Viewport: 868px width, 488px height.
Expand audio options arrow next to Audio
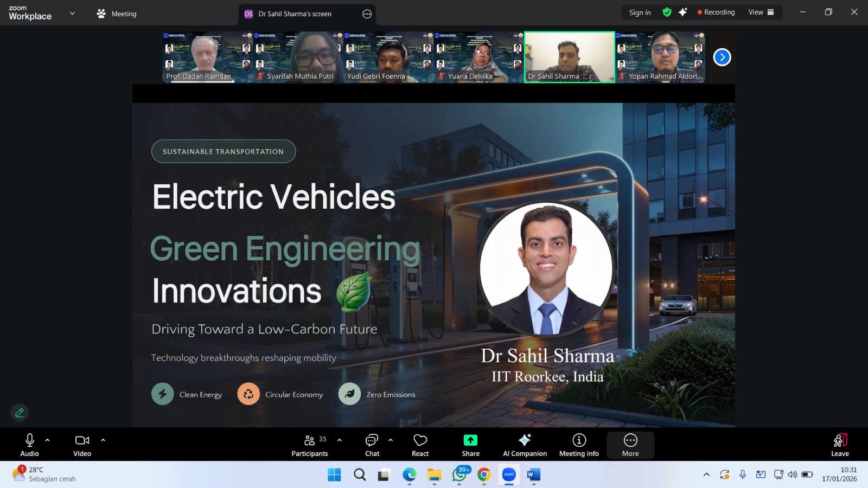coord(48,440)
